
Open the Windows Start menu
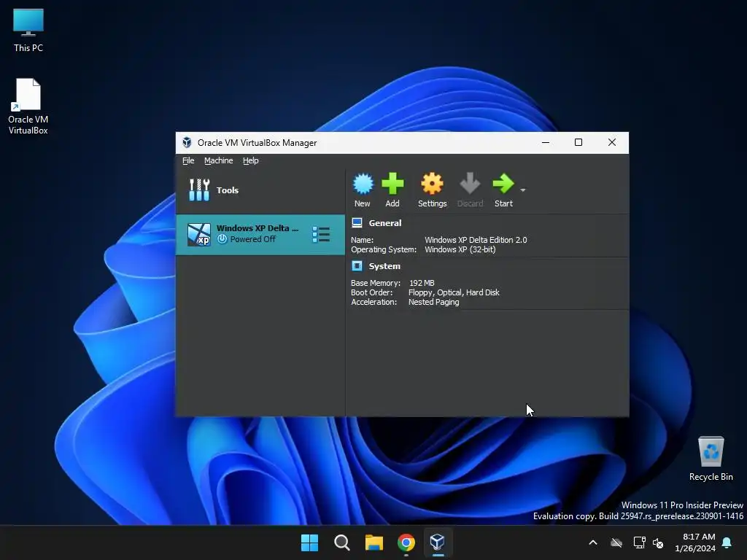tap(309, 542)
